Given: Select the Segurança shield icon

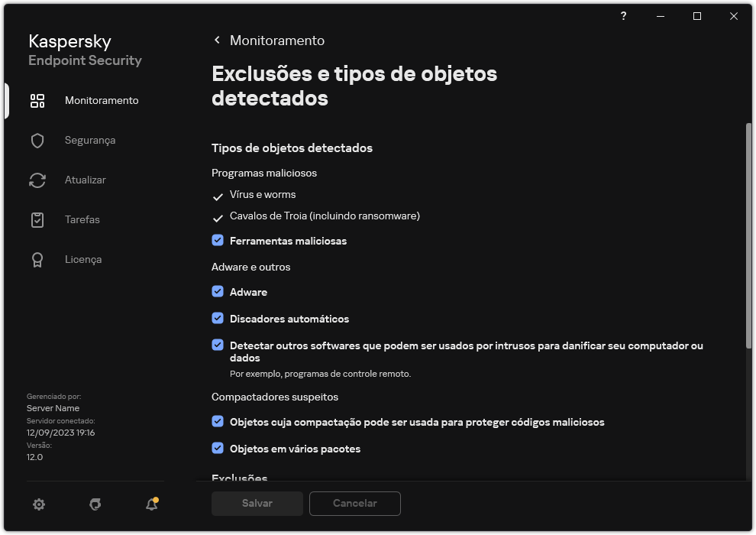Looking at the screenshot, I should pyautogui.click(x=37, y=140).
